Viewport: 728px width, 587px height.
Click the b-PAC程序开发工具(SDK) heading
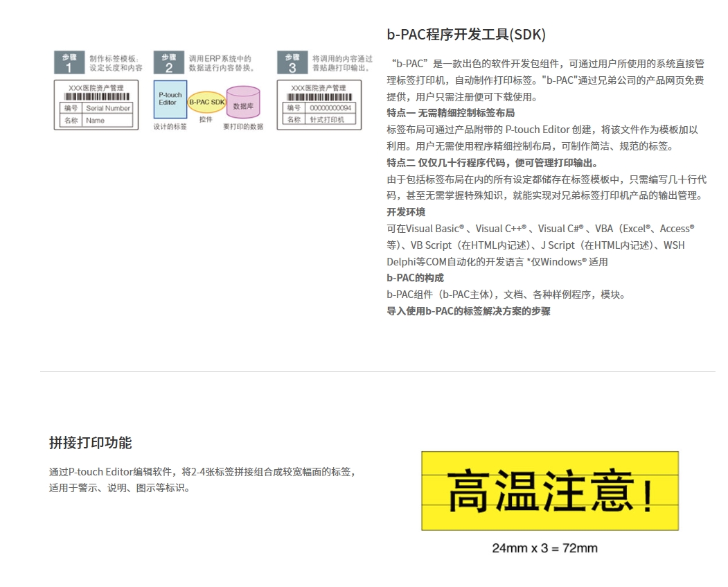466,35
